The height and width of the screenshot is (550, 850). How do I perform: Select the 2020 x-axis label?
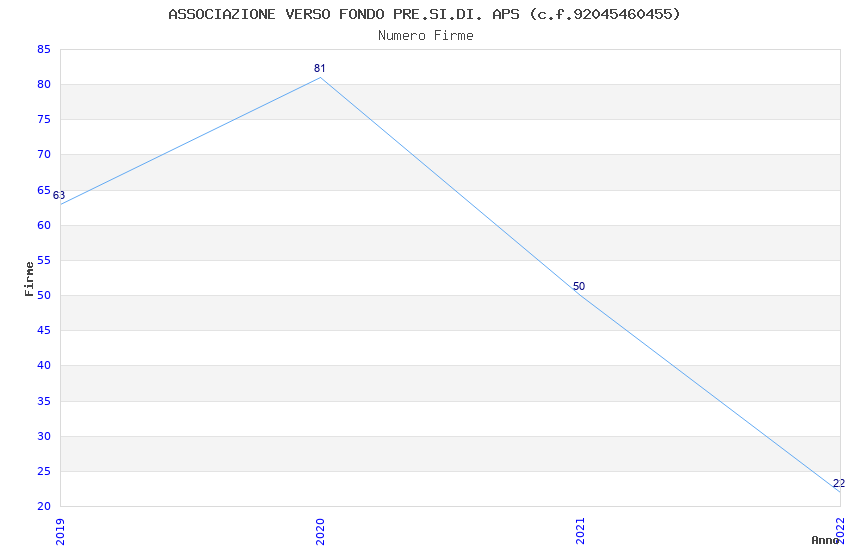coord(320,532)
